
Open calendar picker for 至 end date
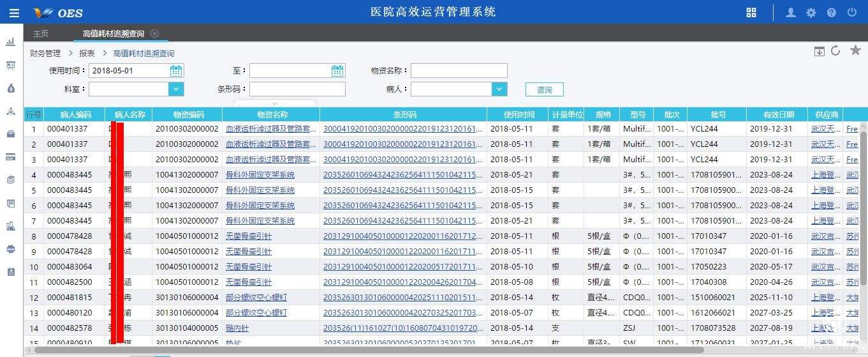click(x=338, y=71)
